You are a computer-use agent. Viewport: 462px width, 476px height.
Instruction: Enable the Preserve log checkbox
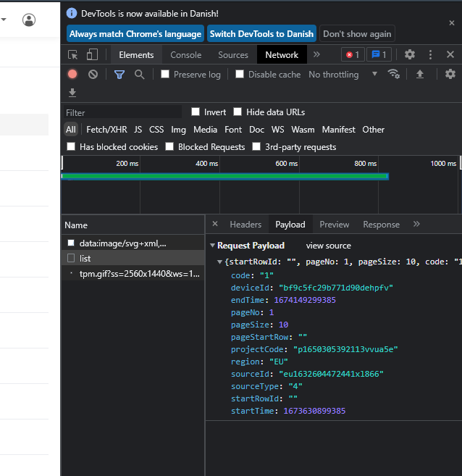point(165,74)
